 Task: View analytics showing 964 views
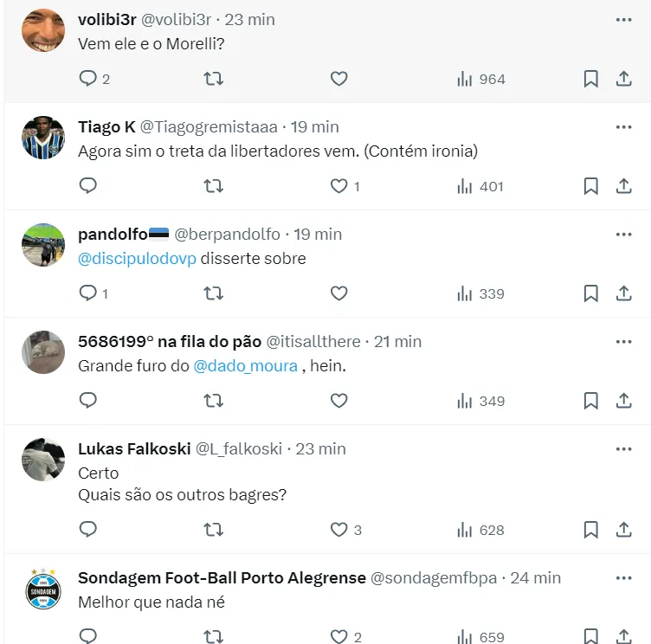point(481,79)
